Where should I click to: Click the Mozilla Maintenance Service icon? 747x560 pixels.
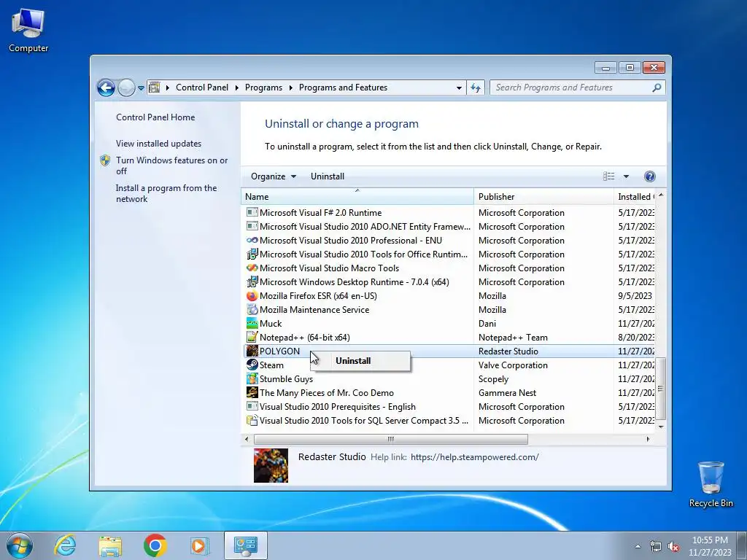[x=252, y=310]
